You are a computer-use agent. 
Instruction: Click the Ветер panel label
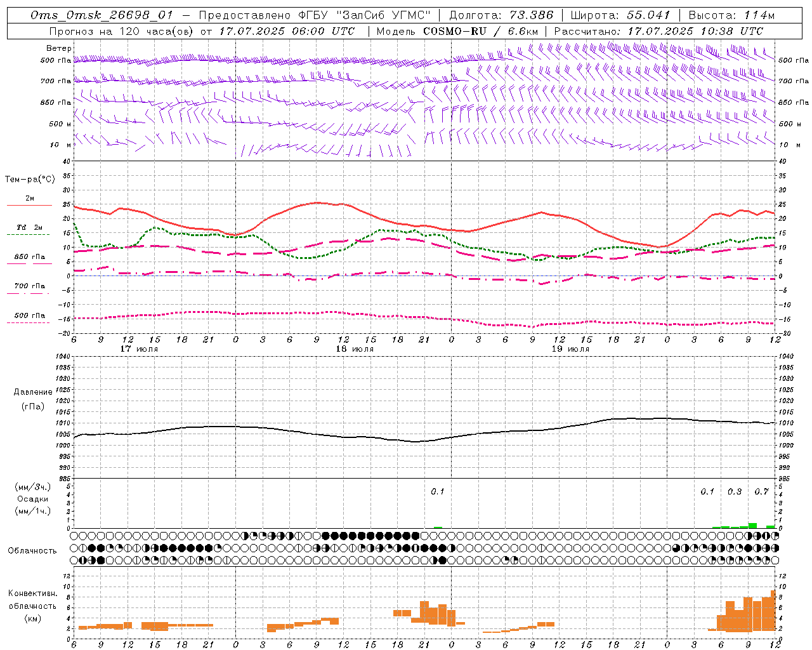coord(59,48)
